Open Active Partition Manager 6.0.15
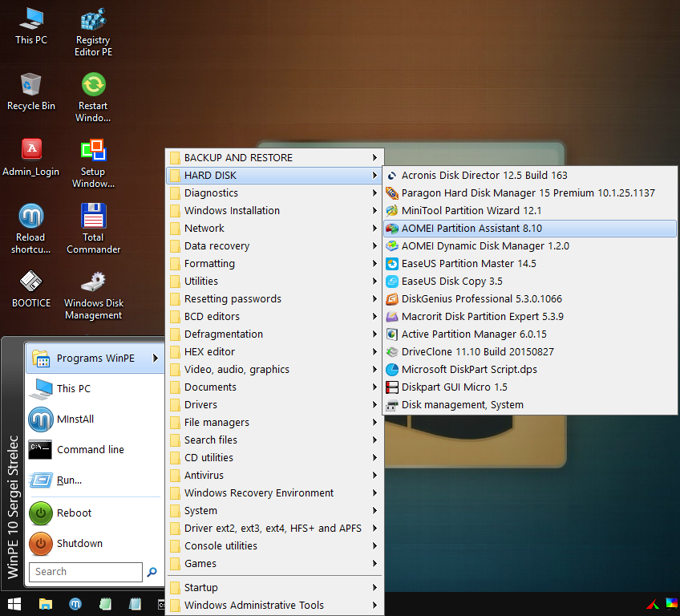The image size is (680, 616). coord(529,334)
